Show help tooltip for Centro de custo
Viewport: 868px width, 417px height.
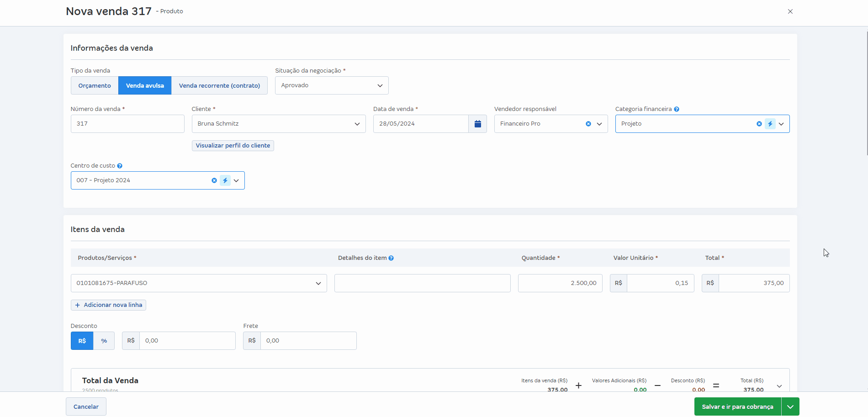120,166
